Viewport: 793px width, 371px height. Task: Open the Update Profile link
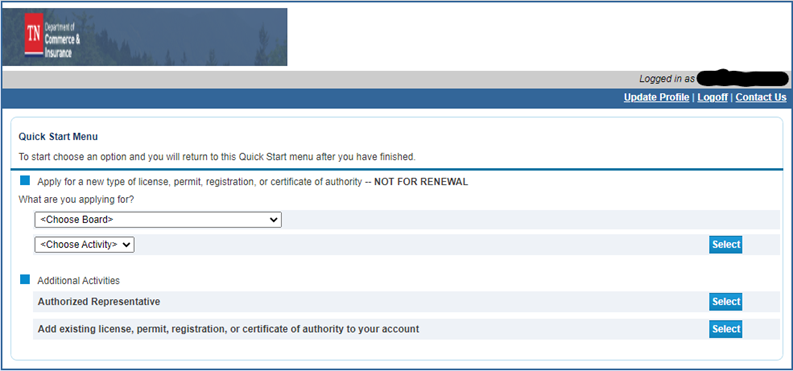point(656,98)
